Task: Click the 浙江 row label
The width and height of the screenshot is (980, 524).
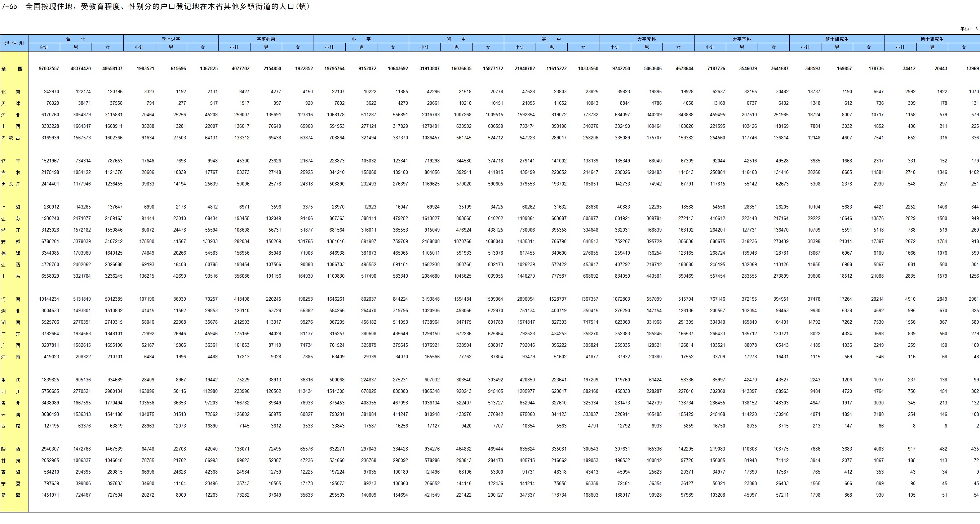Action: [x=11, y=230]
